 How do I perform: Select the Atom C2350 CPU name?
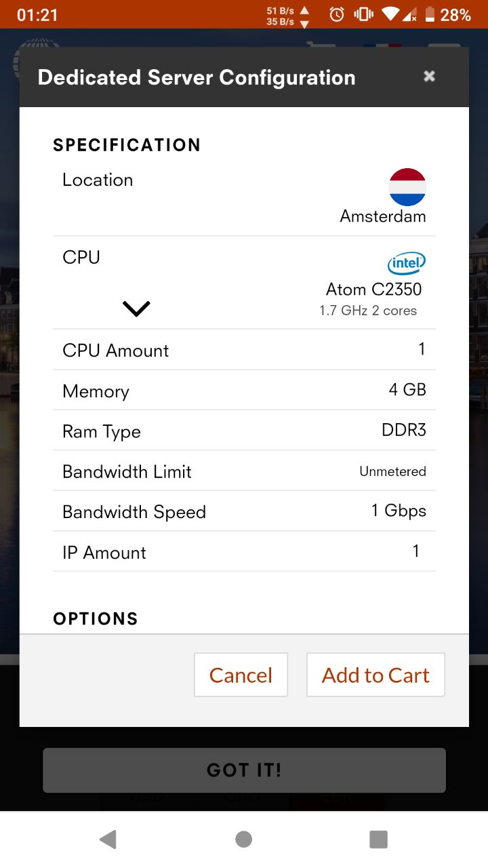[x=373, y=290]
